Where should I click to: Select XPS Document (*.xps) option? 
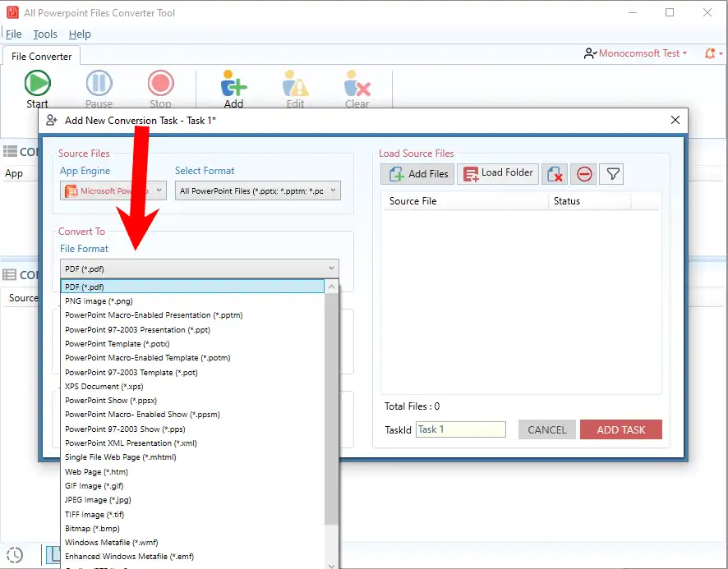tap(192, 387)
